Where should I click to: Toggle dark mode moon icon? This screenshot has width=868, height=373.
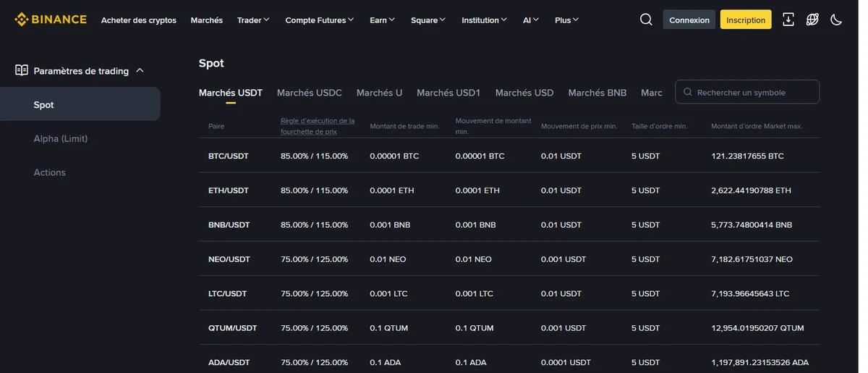pyautogui.click(x=836, y=20)
